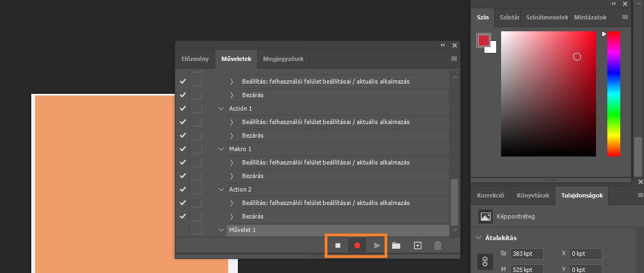Collapse the Makro 1 action
The height and width of the screenshot is (273, 644).
click(221, 149)
